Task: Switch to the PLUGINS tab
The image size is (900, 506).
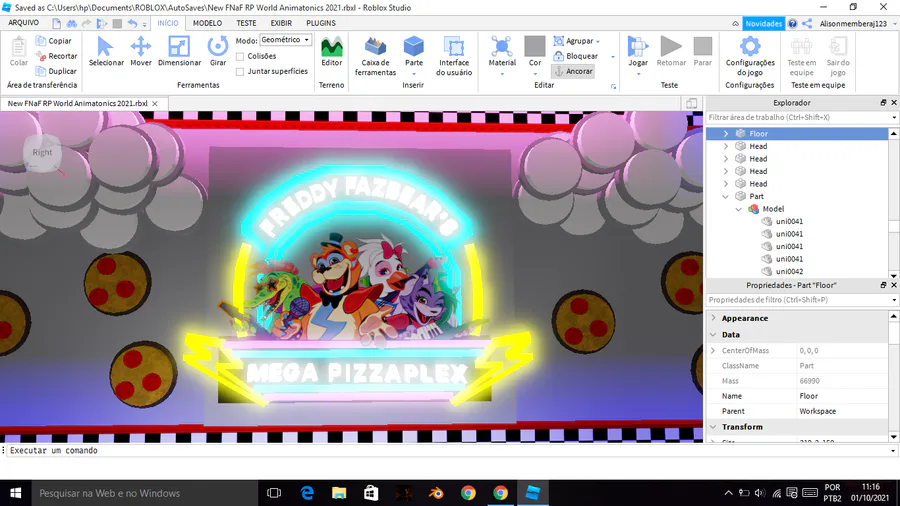Action: [x=321, y=23]
